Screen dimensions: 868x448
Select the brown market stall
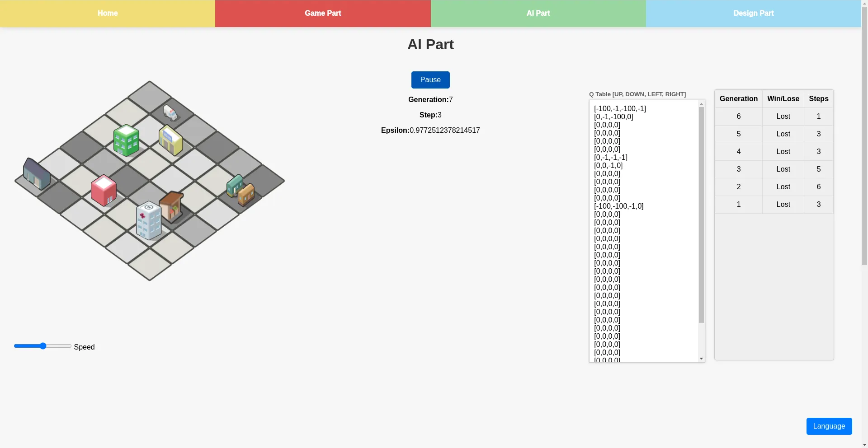(172, 206)
